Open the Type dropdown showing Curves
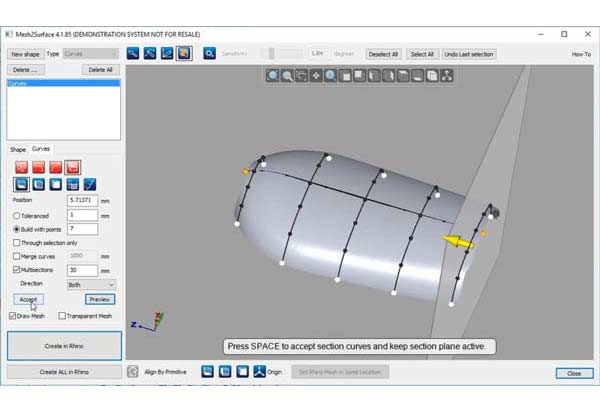Screen dimensions: 600x412 (91, 53)
